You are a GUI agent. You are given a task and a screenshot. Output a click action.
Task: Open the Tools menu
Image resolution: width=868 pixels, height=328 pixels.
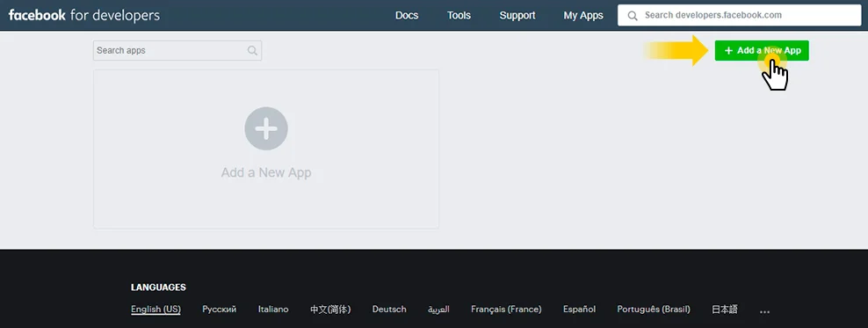click(x=459, y=16)
